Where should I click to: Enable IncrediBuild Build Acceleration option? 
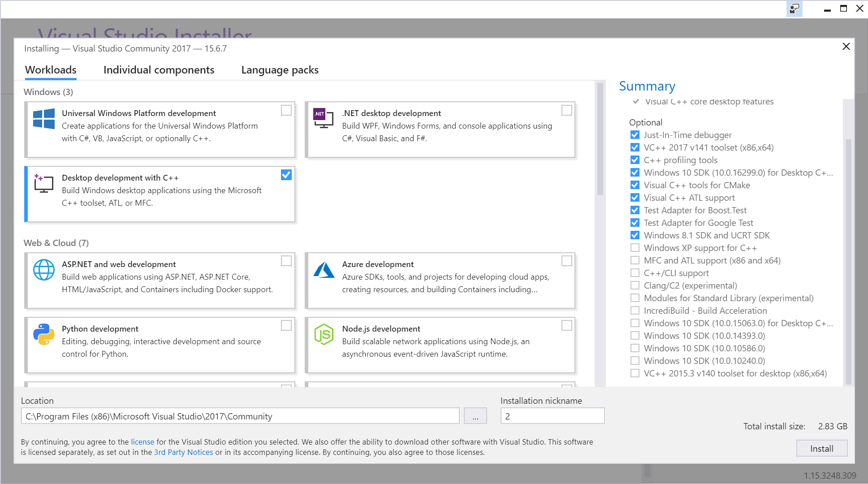(x=635, y=311)
